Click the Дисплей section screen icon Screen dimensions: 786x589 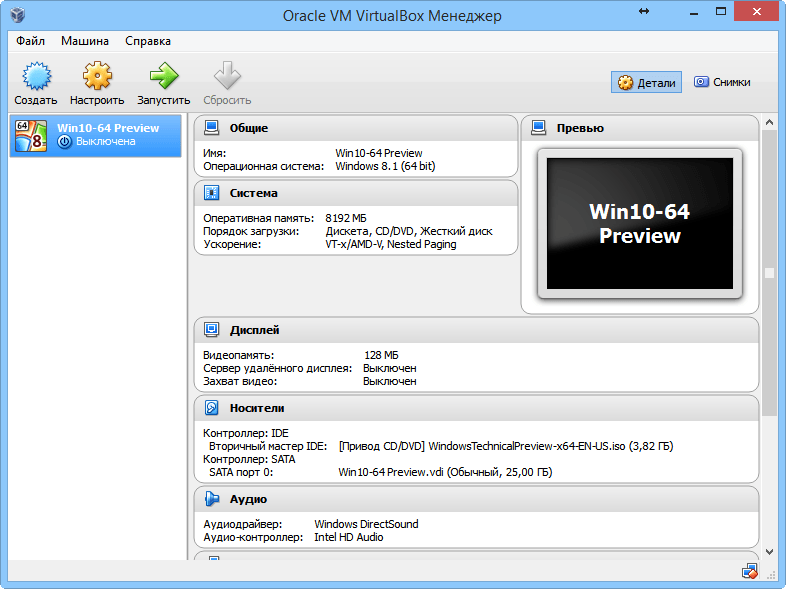coord(212,330)
